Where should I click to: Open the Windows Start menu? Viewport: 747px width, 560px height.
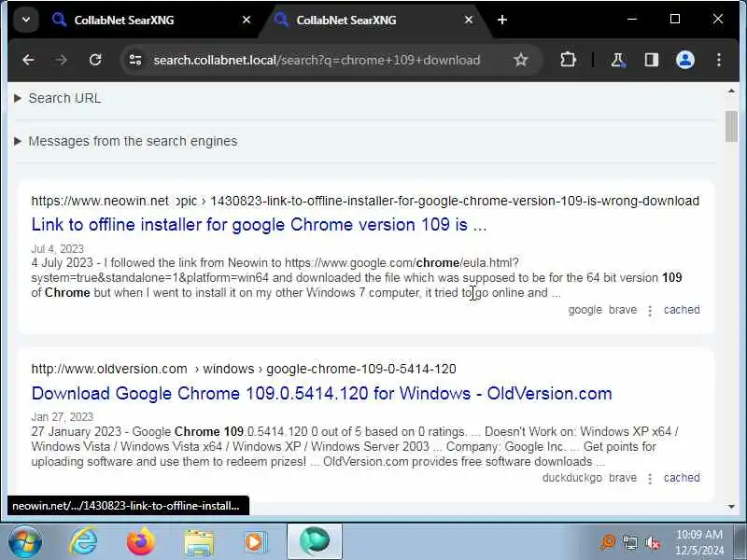[25, 541]
